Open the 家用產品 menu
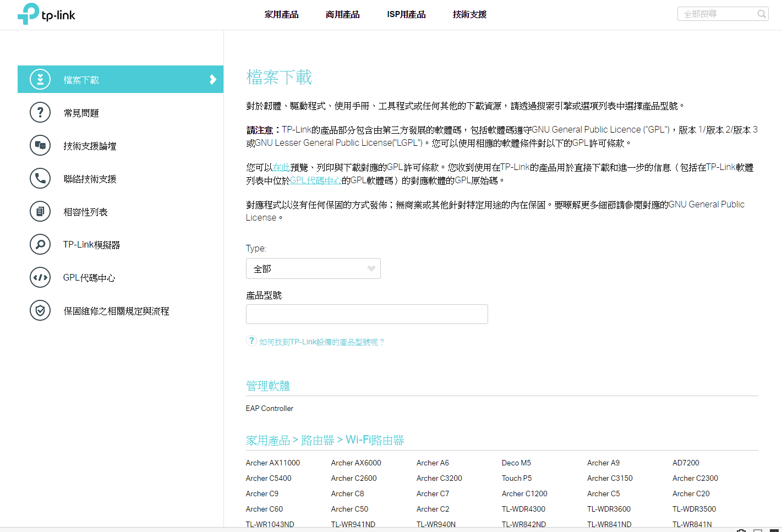This screenshot has width=782, height=532. click(282, 14)
